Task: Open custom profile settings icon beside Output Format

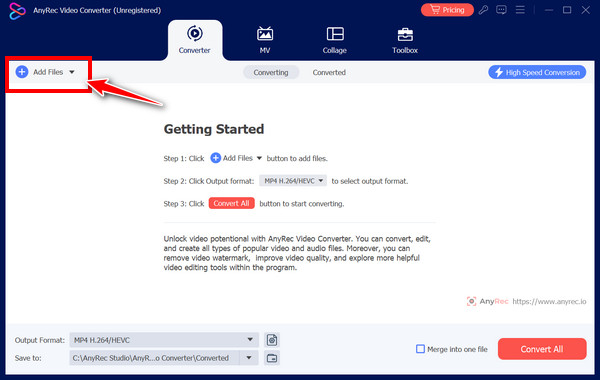Action: click(272, 340)
